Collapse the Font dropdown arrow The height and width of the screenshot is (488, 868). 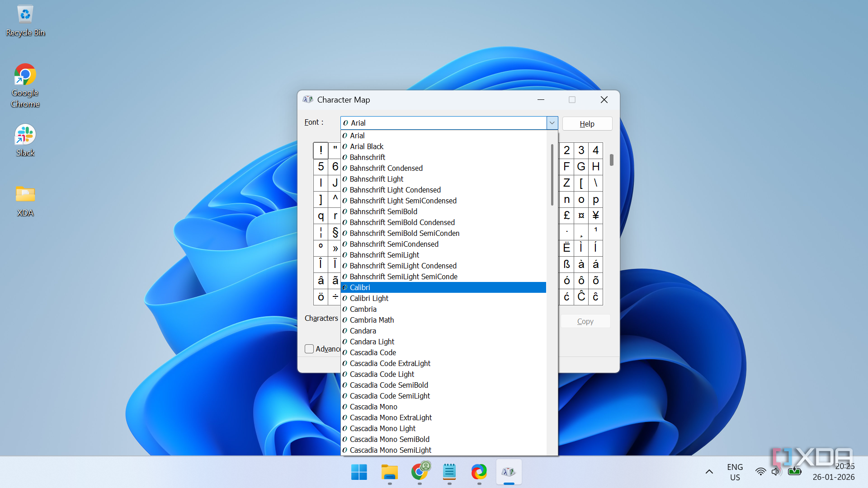(552, 123)
